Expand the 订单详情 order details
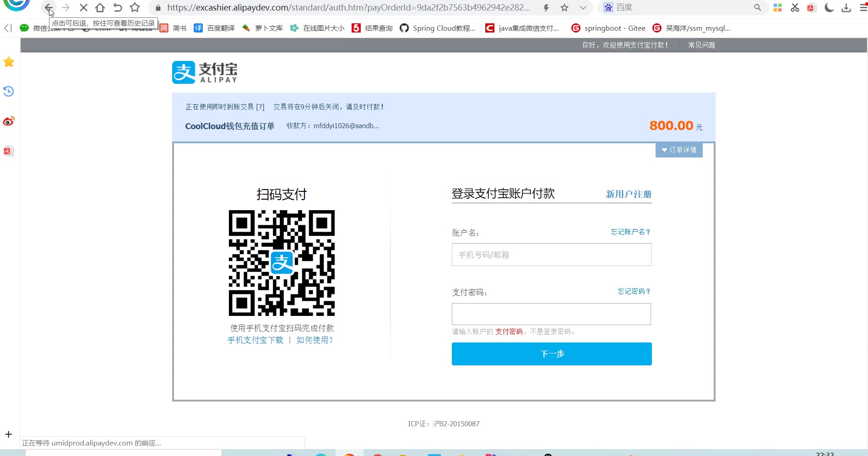The height and width of the screenshot is (456, 868). click(679, 150)
